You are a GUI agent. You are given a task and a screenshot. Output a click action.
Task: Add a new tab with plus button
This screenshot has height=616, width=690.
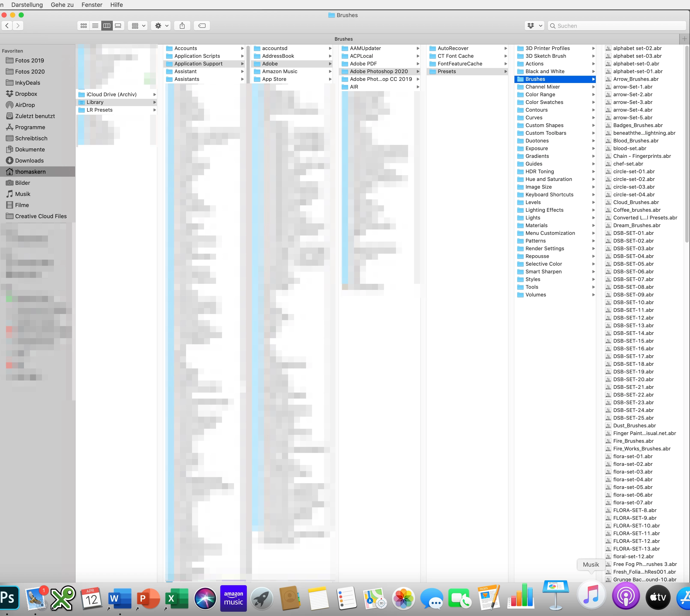684,39
